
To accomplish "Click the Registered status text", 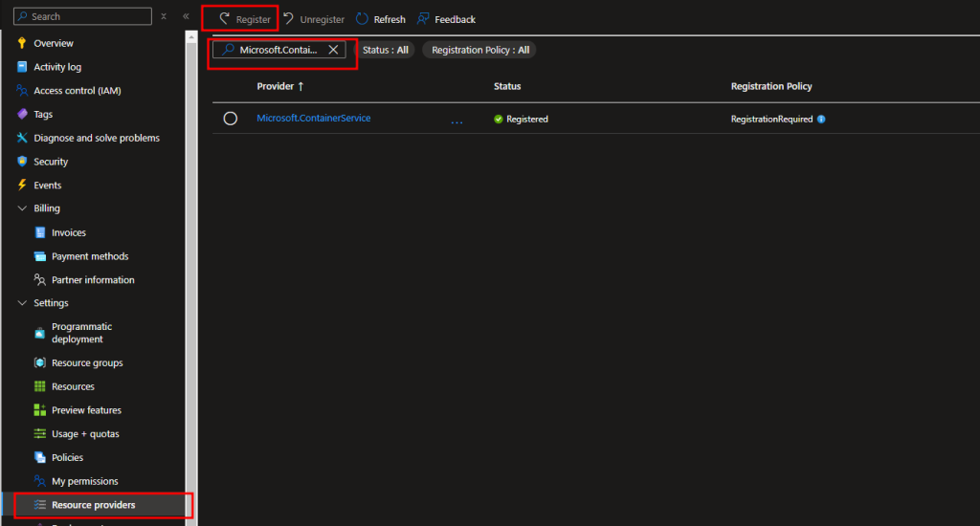I will (527, 120).
